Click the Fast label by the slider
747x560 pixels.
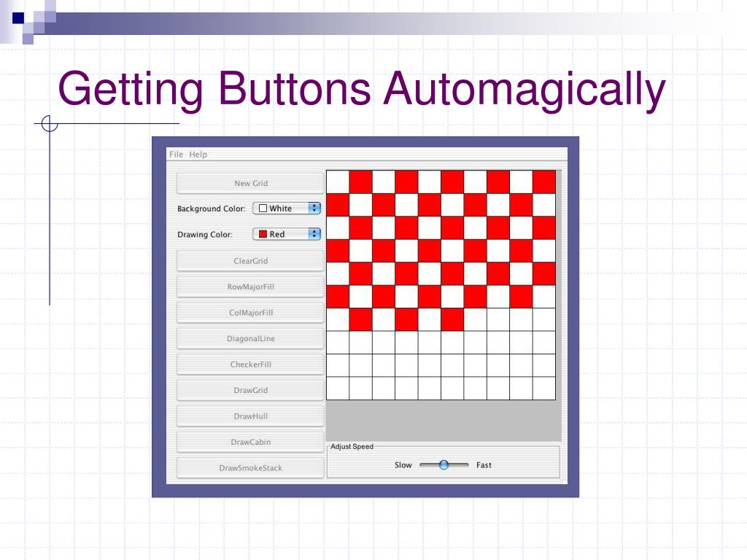point(484,465)
